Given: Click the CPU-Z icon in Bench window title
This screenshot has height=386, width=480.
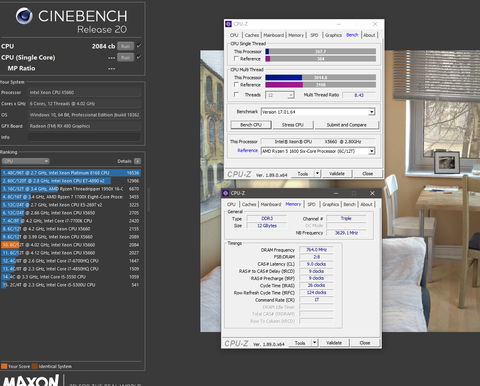Looking at the screenshot, I should pos(228,24).
